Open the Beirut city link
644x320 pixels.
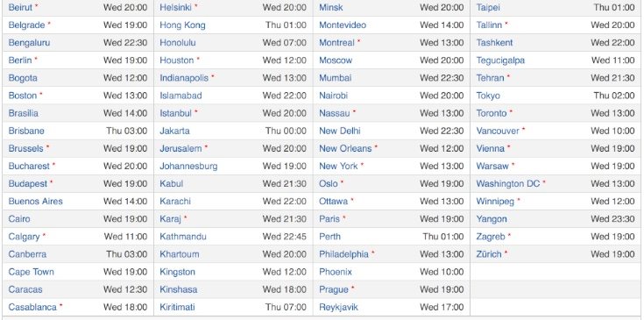(x=20, y=7)
